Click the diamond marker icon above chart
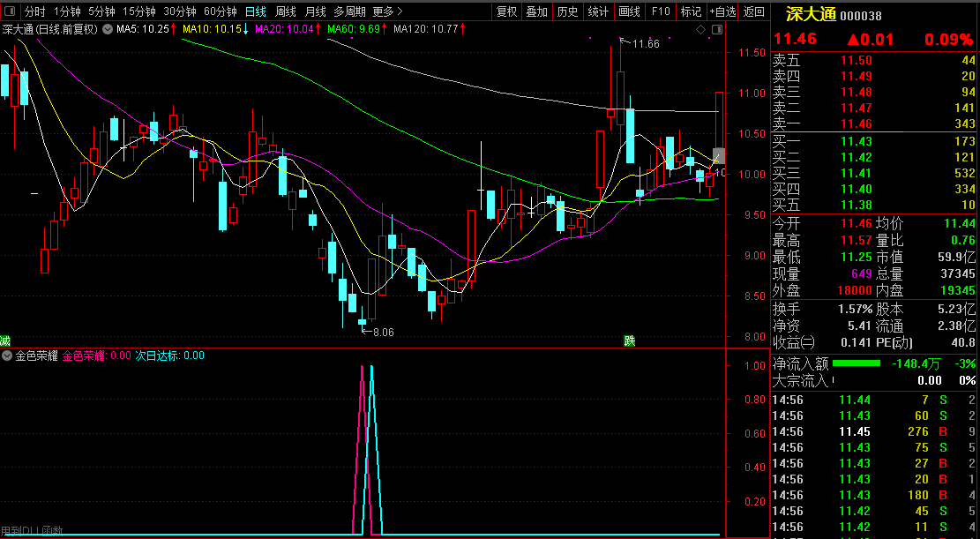980x539 pixels. click(701, 30)
